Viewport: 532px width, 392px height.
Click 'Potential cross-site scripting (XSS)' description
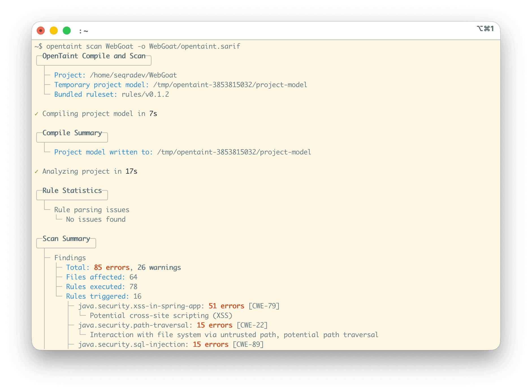(x=161, y=316)
